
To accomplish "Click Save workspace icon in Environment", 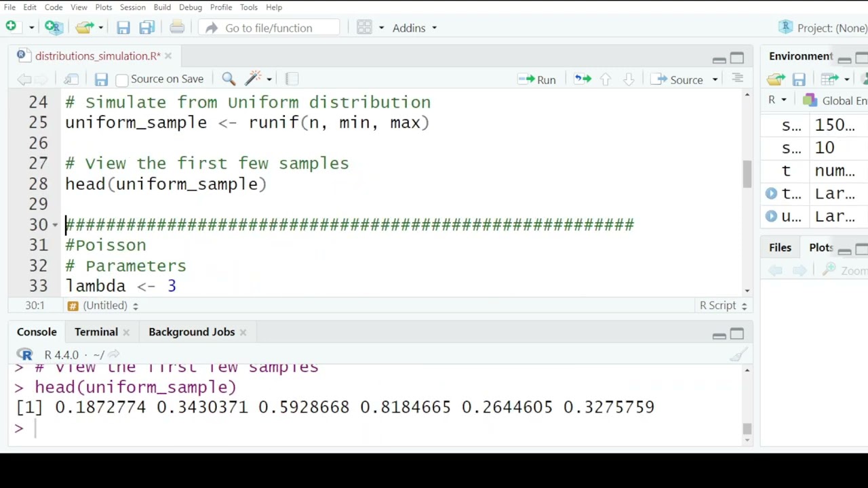I will coord(799,80).
